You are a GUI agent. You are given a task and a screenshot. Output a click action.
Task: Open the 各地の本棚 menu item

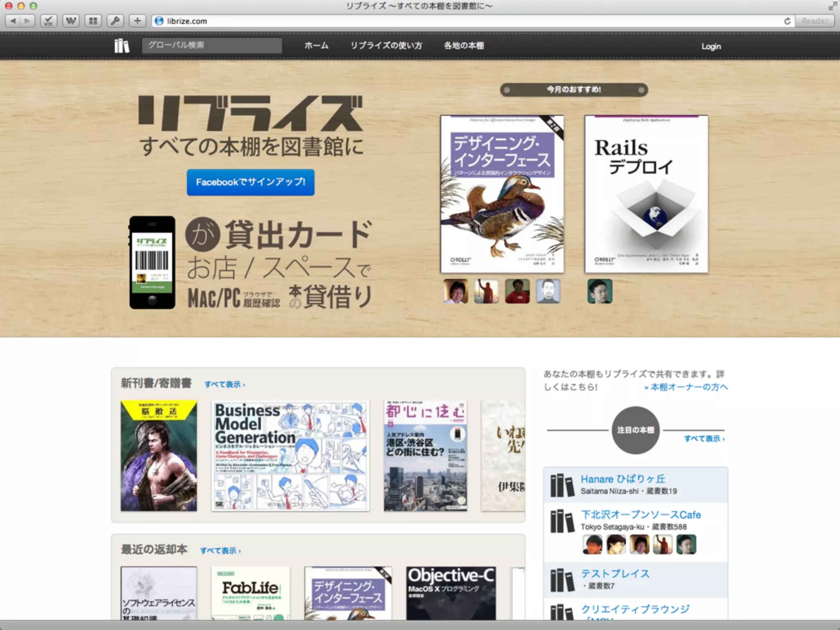click(x=464, y=46)
